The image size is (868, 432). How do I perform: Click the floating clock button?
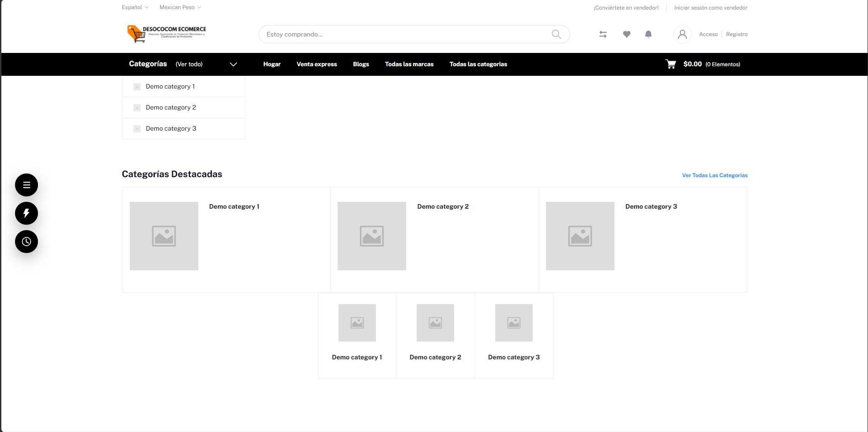26,242
